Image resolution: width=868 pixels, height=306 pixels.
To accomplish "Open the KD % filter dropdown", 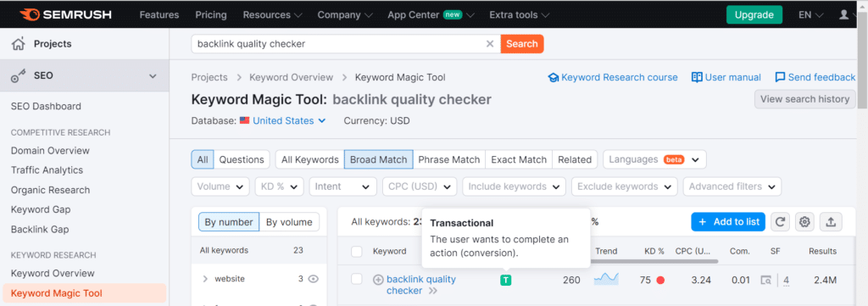I will coord(279,186).
